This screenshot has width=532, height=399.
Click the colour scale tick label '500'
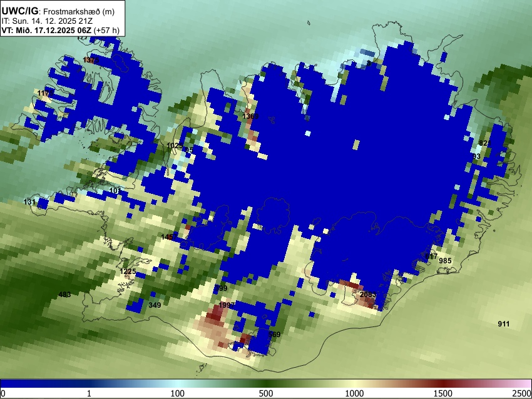tap(265, 393)
